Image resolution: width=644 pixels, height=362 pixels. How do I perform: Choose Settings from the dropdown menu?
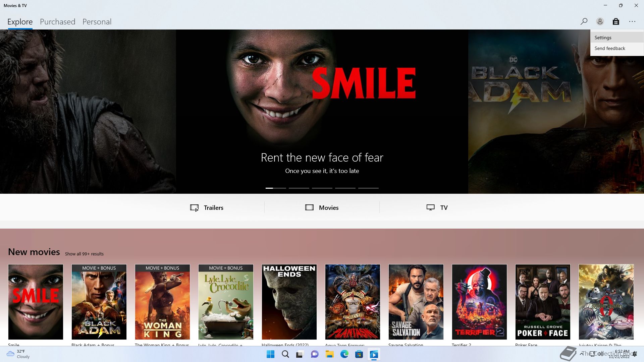tap(617, 38)
